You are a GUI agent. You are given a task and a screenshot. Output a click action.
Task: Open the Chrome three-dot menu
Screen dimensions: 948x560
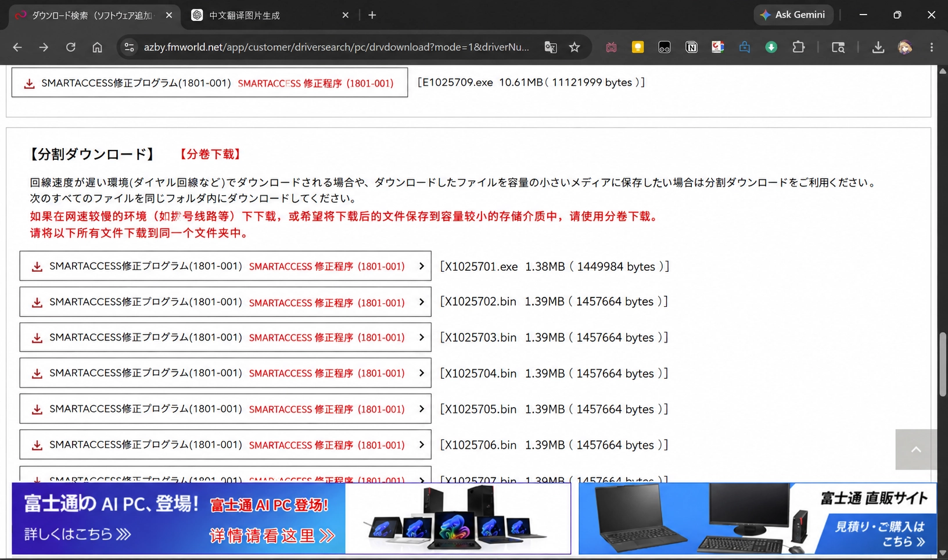[932, 47]
